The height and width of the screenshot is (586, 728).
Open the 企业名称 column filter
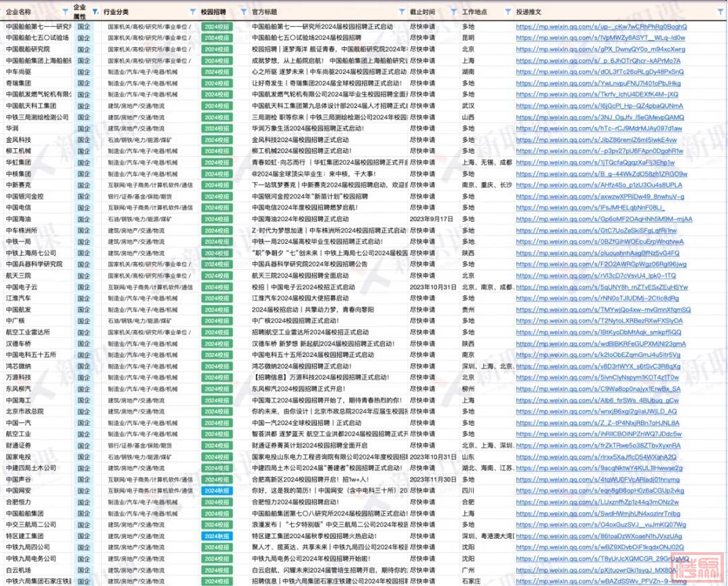[65, 11]
